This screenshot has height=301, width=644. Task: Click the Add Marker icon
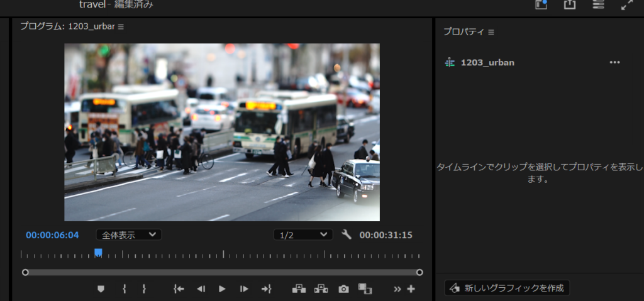(x=101, y=288)
